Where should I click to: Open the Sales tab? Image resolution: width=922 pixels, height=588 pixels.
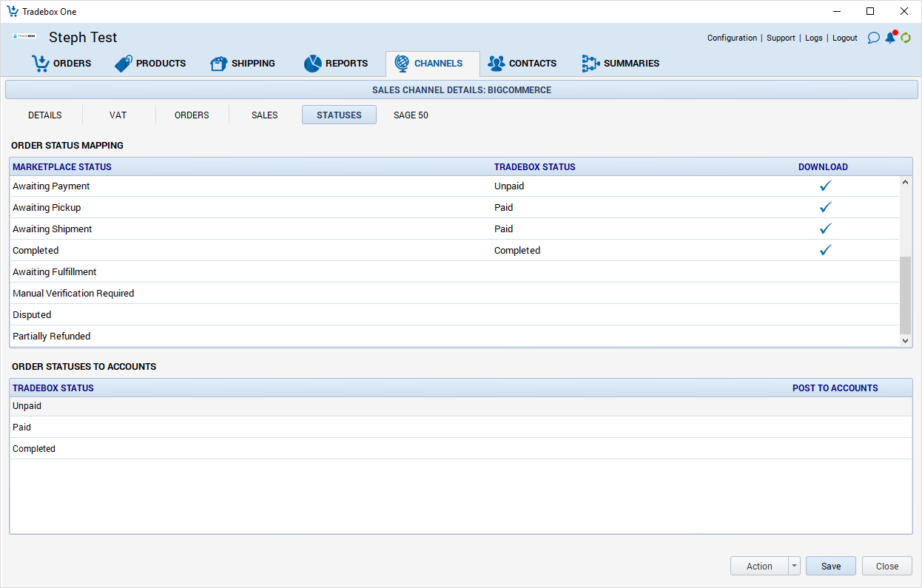[x=265, y=115]
